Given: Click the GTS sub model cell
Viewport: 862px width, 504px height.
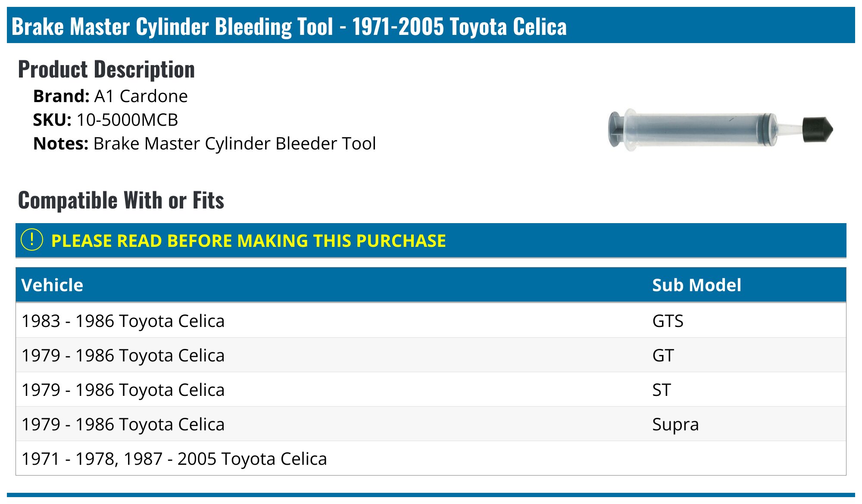Looking at the screenshot, I should click(668, 321).
